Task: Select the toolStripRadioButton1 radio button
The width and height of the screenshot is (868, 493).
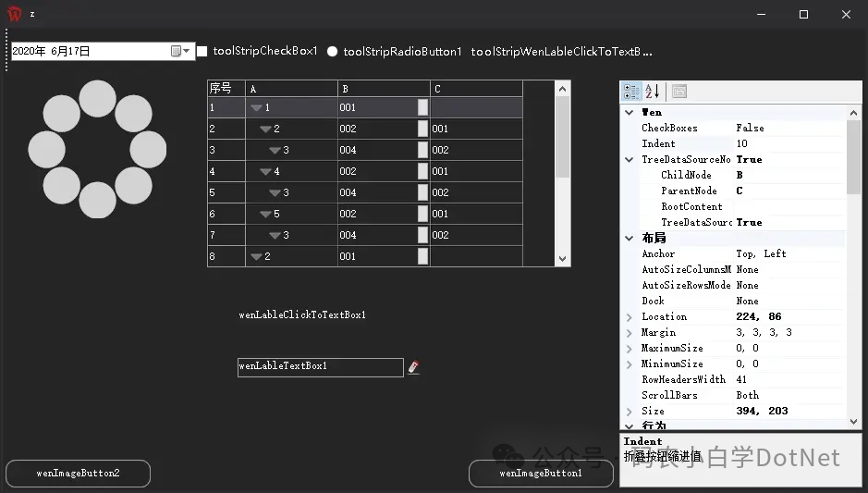Action: [x=333, y=52]
